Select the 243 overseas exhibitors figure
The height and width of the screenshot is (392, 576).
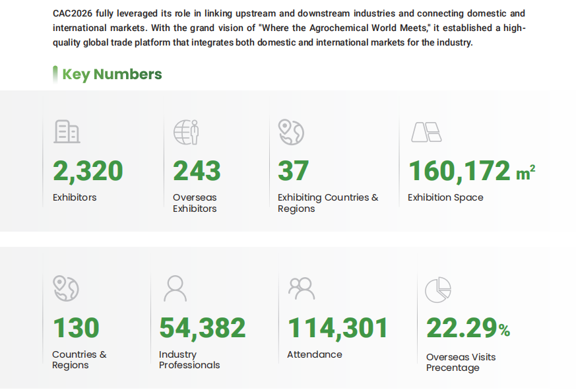point(197,171)
